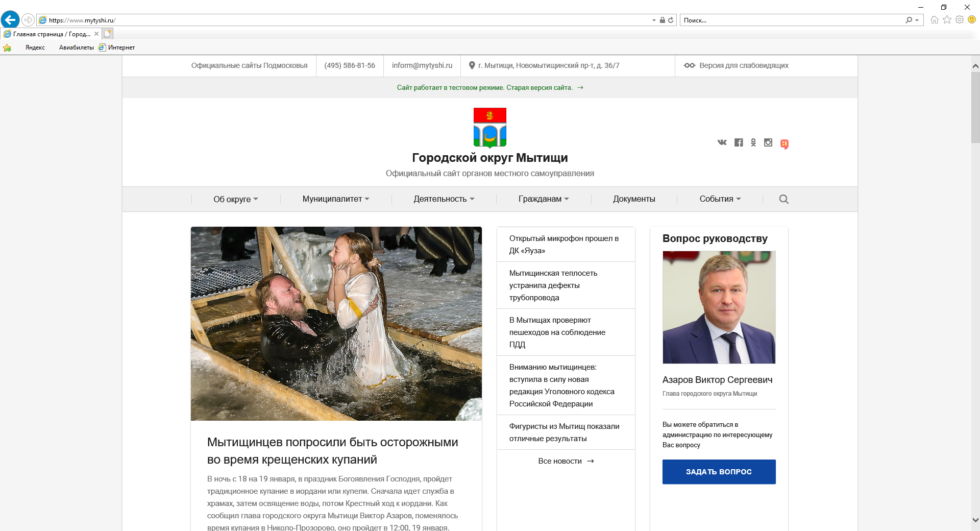
Task: Open the address bar autocomplete dropdown arrow
Action: point(654,20)
